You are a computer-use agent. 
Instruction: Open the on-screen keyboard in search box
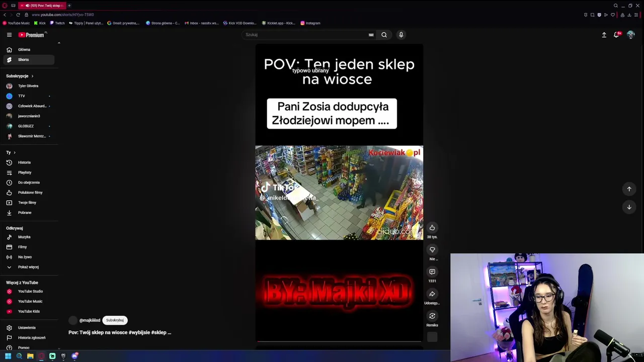pyautogui.click(x=371, y=35)
